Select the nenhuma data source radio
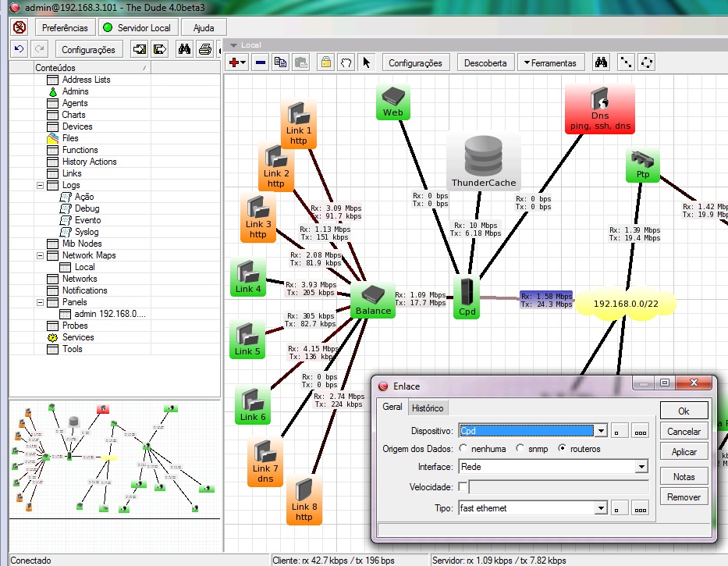Screen dimensions: 728x566 (463, 448)
